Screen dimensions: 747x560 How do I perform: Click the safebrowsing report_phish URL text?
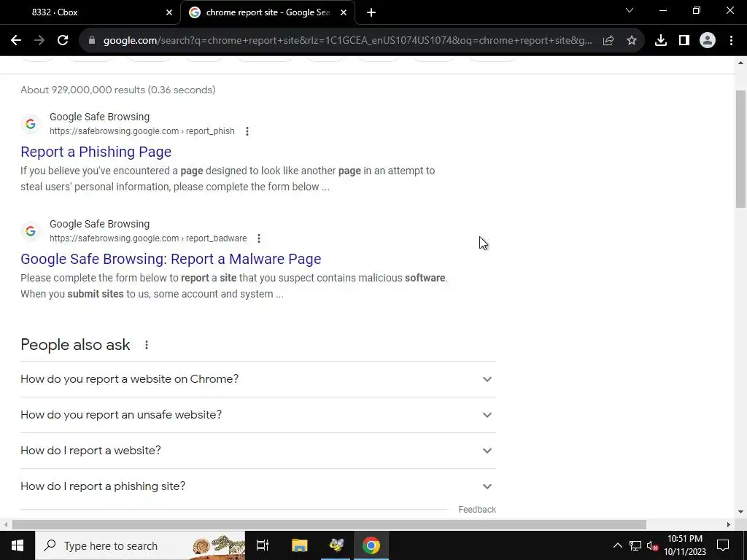tap(142, 131)
